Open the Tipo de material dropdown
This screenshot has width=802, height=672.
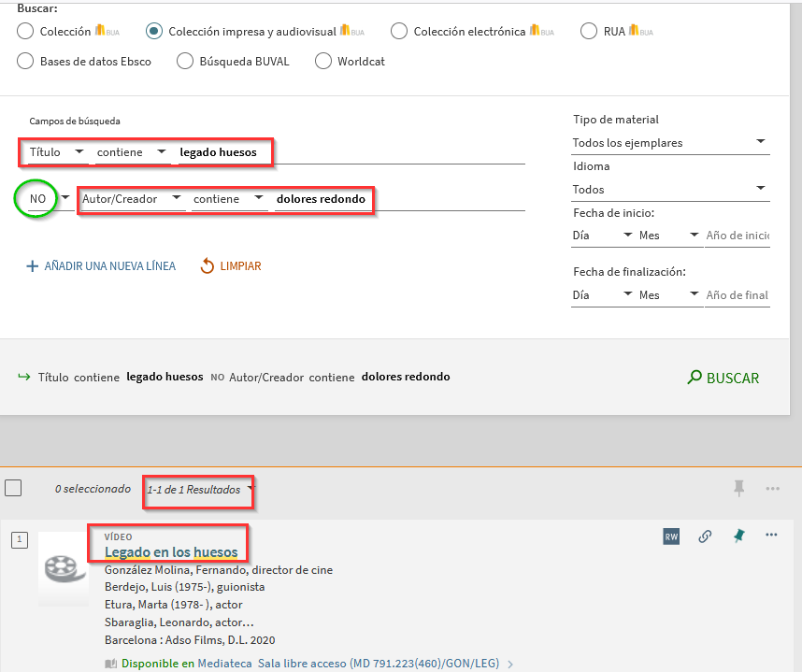pos(669,143)
